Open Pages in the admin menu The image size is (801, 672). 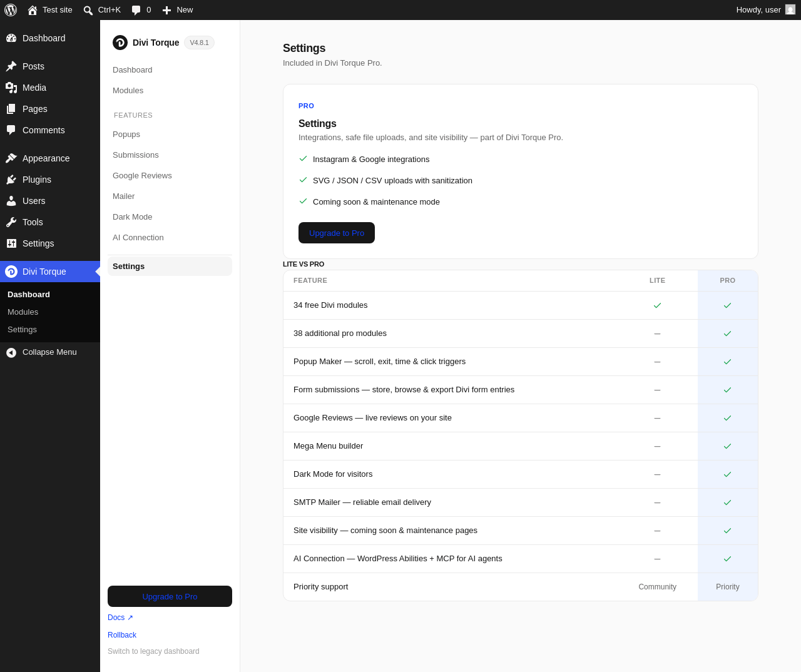[x=50, y=109]
